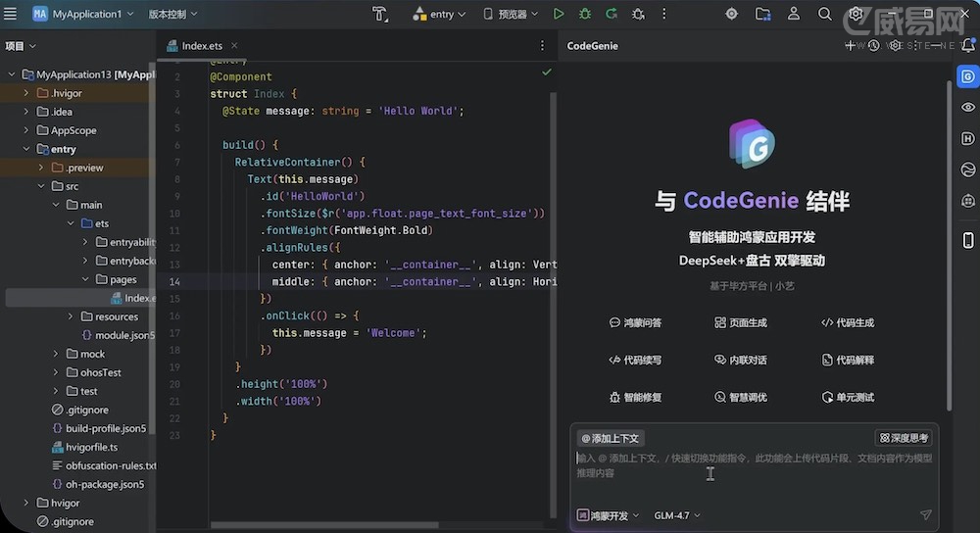Open the user account icon
The height and width of the screenshot is (533, 980).
(793, 14)
